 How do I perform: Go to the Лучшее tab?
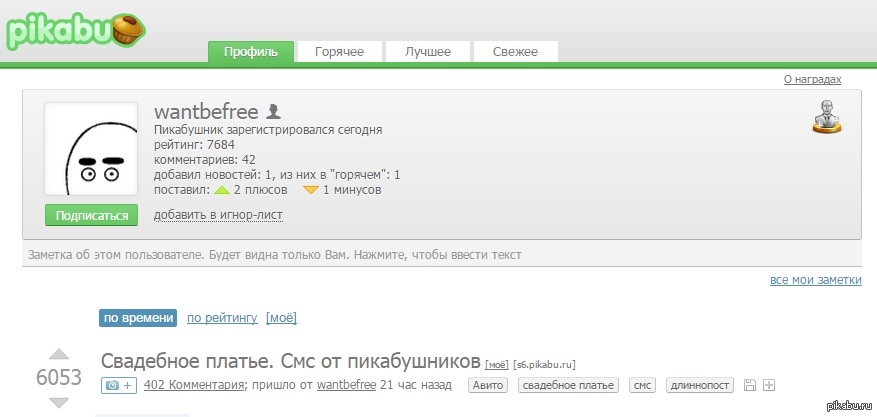click(428, 52)
